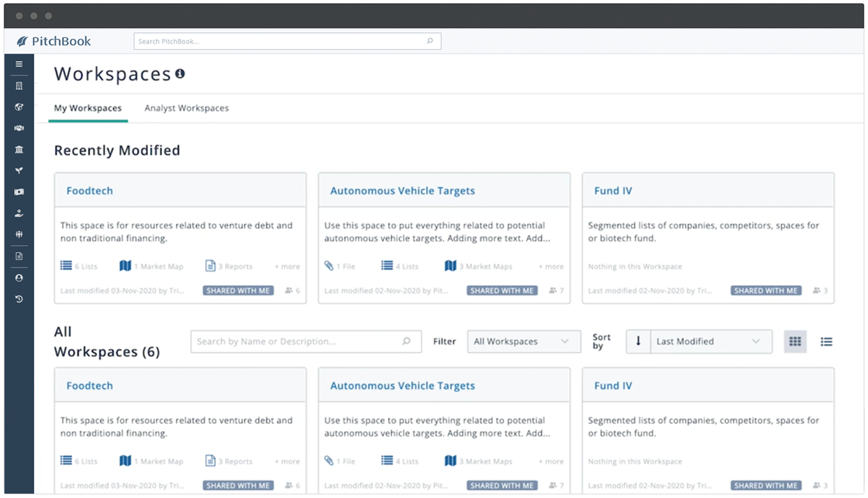This screenshot has width=868, height=498.
Task: Click Fund IV description text under All Workspaces
Action: [704, 427]
